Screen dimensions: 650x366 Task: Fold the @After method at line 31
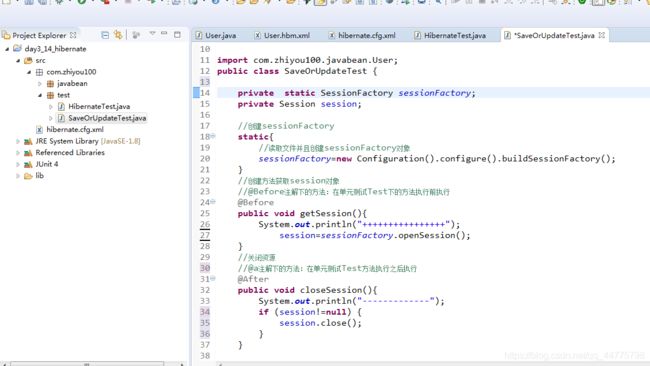point(213,278)
